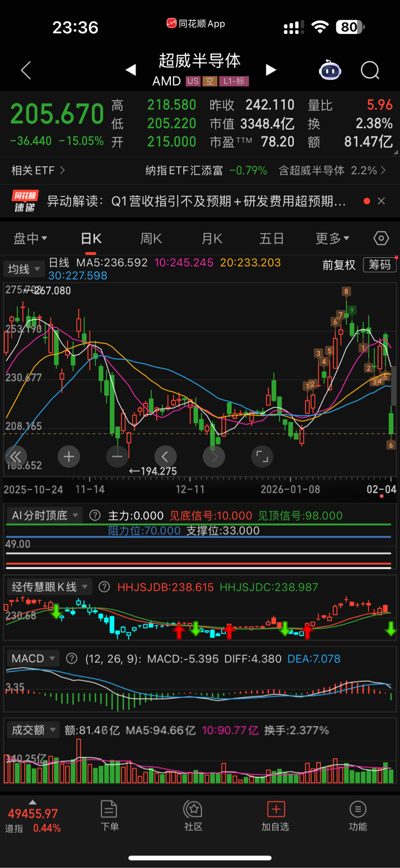Viewport: 400px width, 868px height.
Task: Select the 月K tab
Action: 212,238
